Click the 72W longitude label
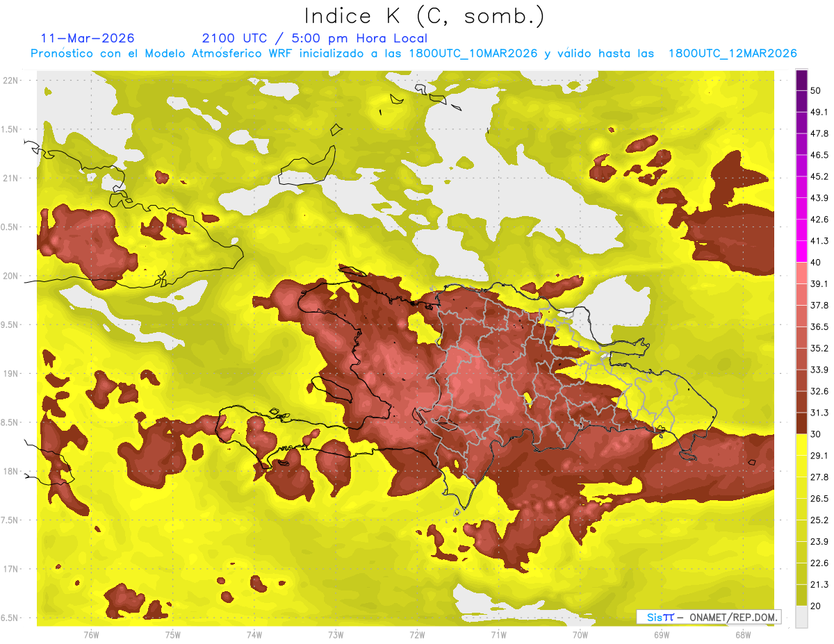This screenshot has height=644, width=834. (x=417, y=635)
